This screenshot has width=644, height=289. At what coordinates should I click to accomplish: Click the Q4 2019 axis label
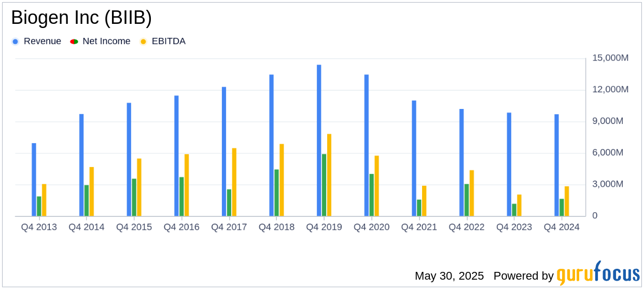click(x=324, y=227)
